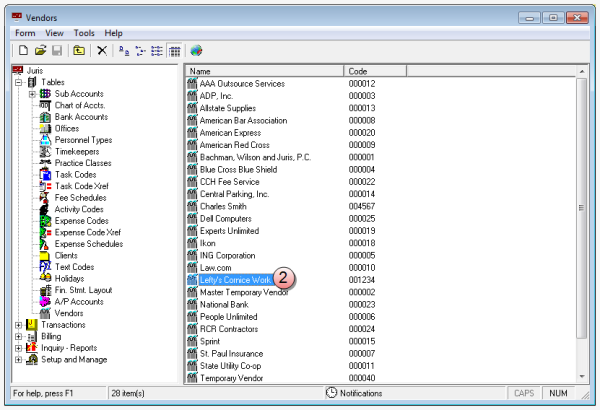Click Notifications in the status bar
600x410 pixels.
(x=353, y=394)
